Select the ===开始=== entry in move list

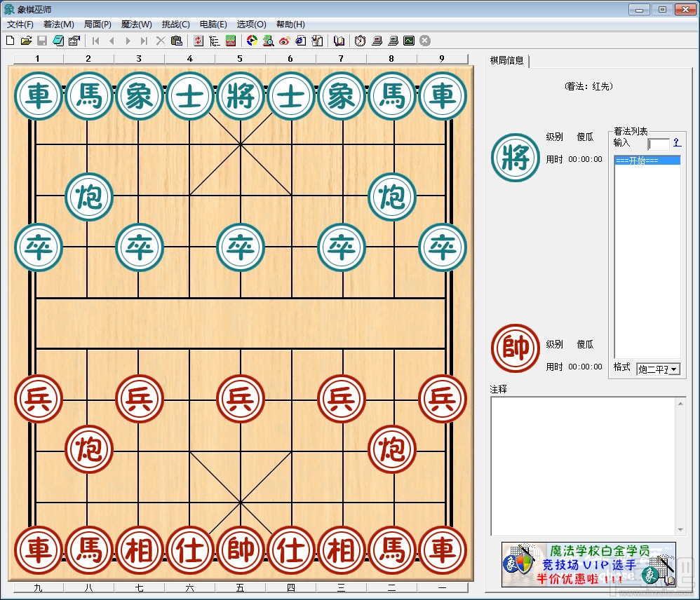coord(647,161)
